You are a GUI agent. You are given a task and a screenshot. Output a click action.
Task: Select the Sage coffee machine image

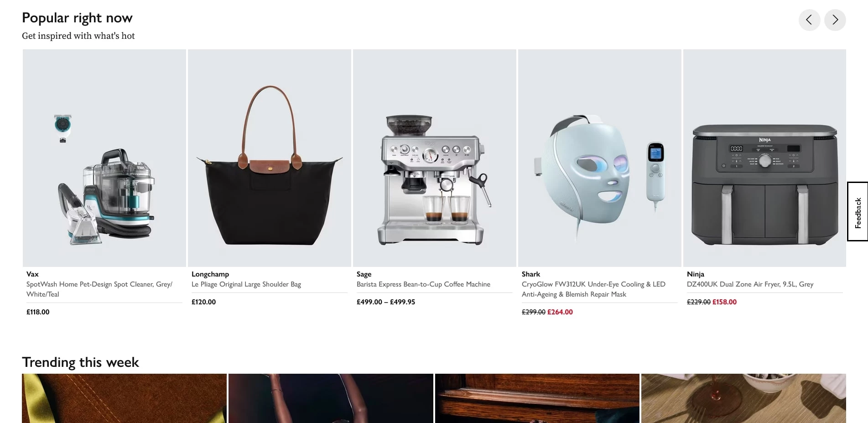[x=435, y=158]
